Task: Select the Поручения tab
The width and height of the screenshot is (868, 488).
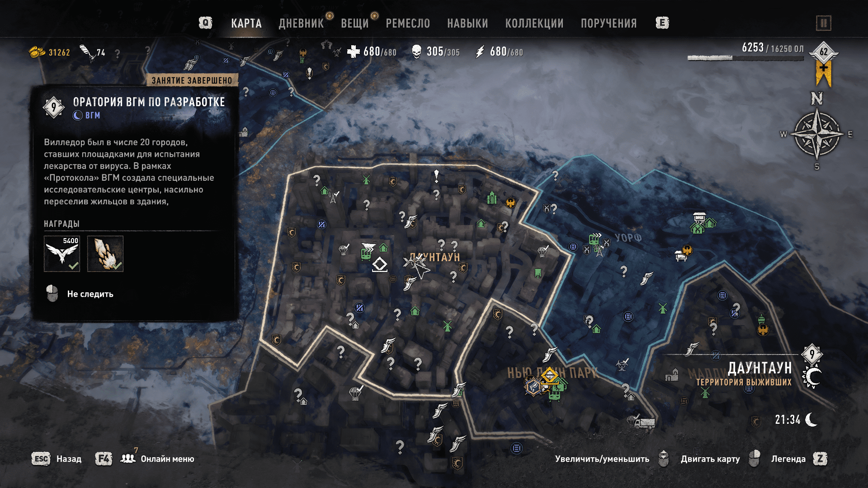Action: tap(609, 23)
